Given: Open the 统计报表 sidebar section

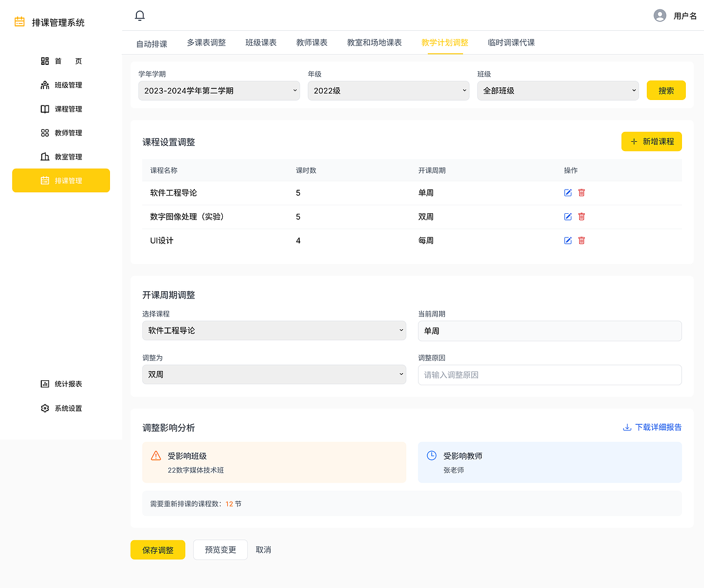Looking at the screenshot, I should point(61,384).
